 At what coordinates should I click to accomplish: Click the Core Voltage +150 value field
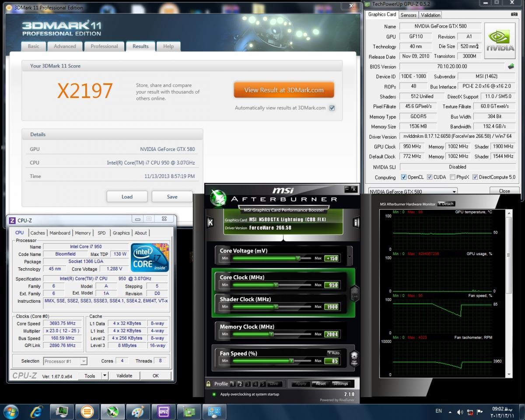pos(332,258)
